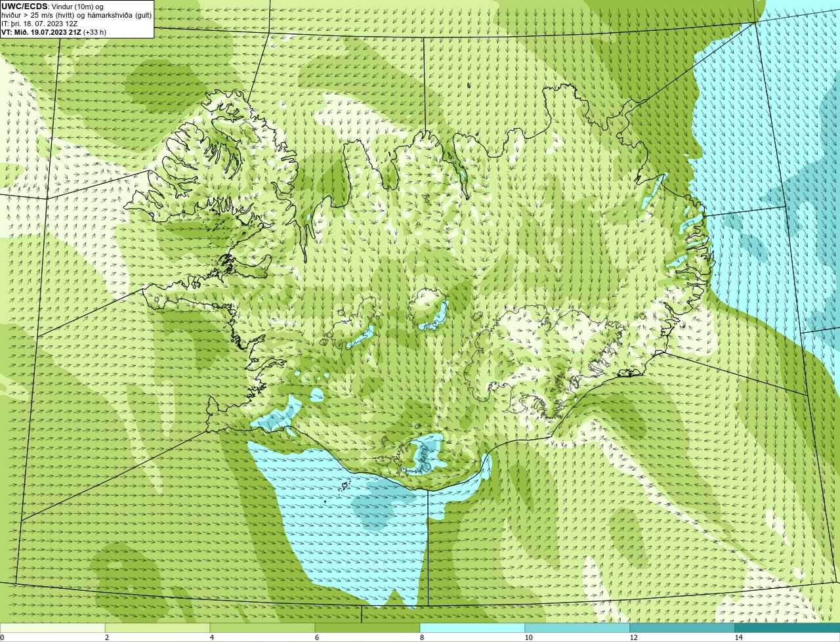Click the 12–14 m/s legend color swatch
Viewport: 840px width, 642px height.
coord(682,628)
